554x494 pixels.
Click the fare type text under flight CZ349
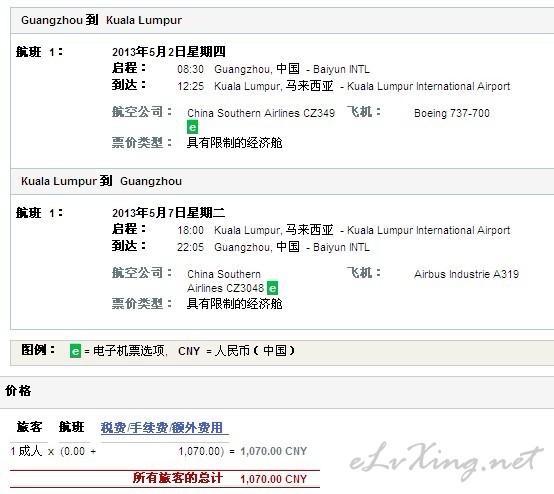235,143
